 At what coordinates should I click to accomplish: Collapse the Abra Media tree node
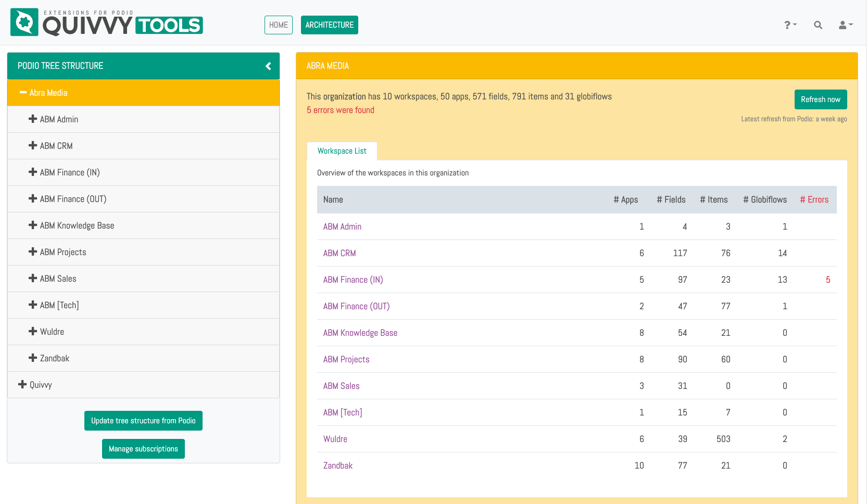pyautogui.click(x=23, y=93)
